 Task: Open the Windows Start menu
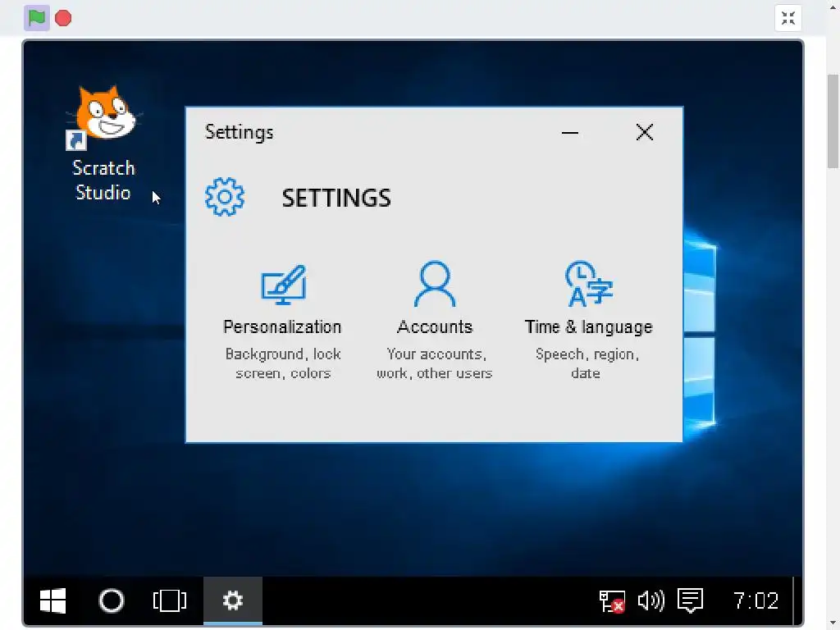52,600
